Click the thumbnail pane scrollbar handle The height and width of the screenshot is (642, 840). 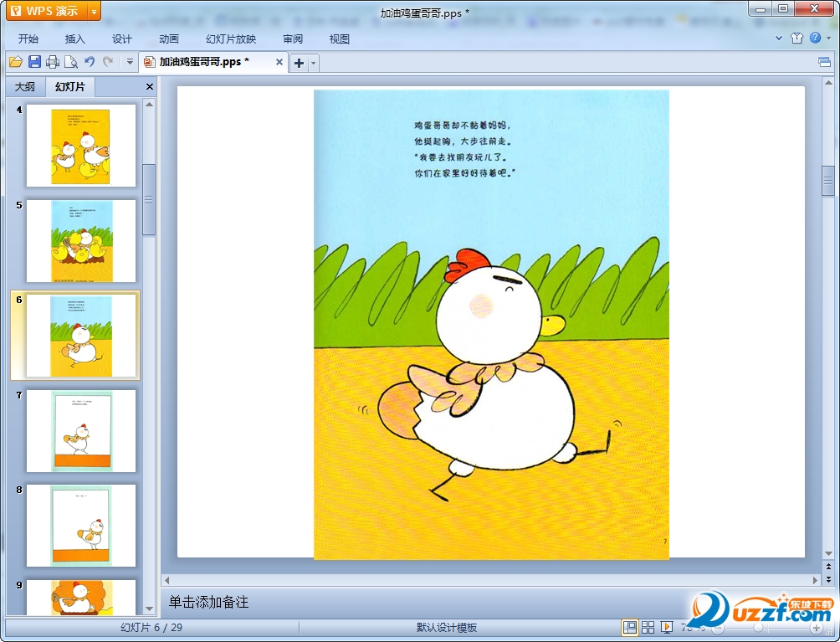(x=149, y=199)
